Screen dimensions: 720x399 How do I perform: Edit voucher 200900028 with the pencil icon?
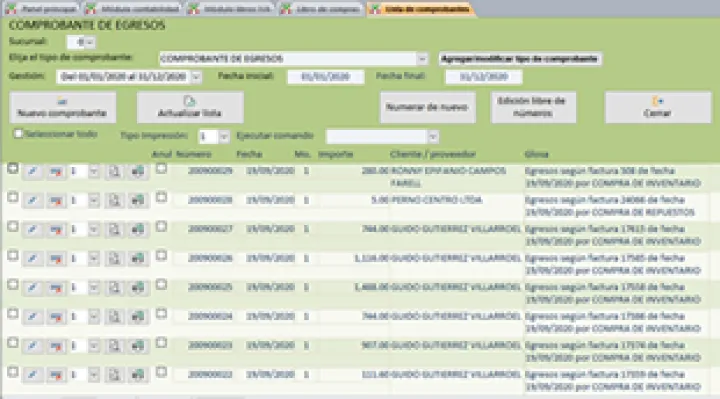(33, 201)
